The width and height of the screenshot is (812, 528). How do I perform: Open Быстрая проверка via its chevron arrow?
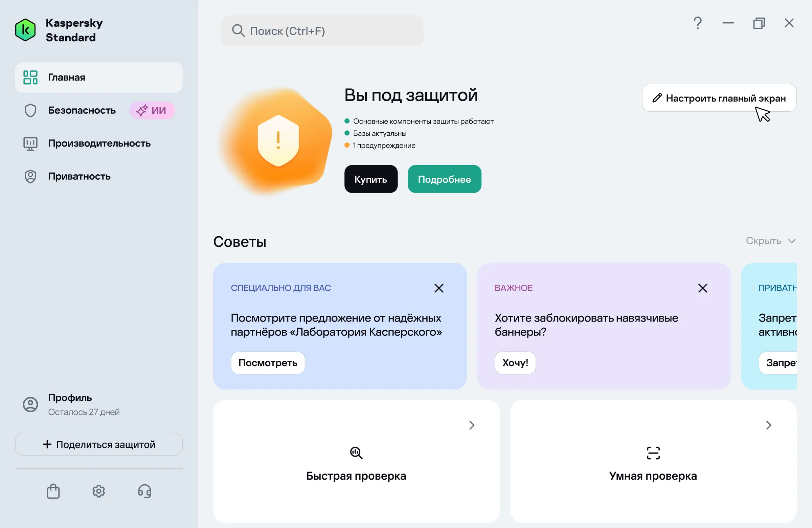pos(472,425)
